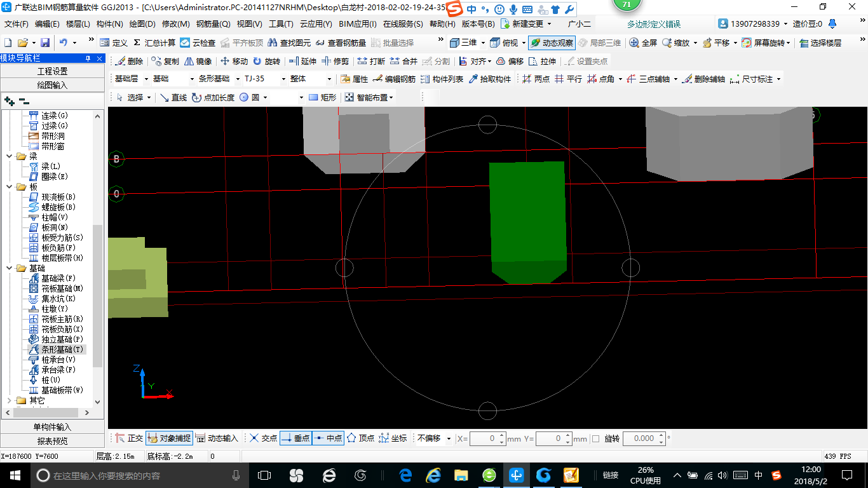
Task: Select the 拉伸 stretch tool
Action: tap(542, 61)
